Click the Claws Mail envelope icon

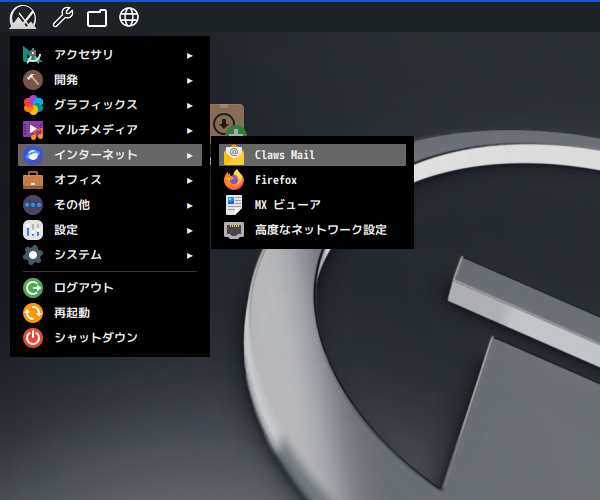[x=234, y=155]
